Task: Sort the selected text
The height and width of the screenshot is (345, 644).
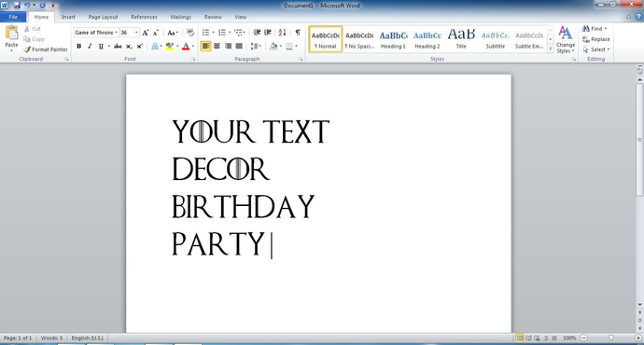Action: click(x=282, y=33)
